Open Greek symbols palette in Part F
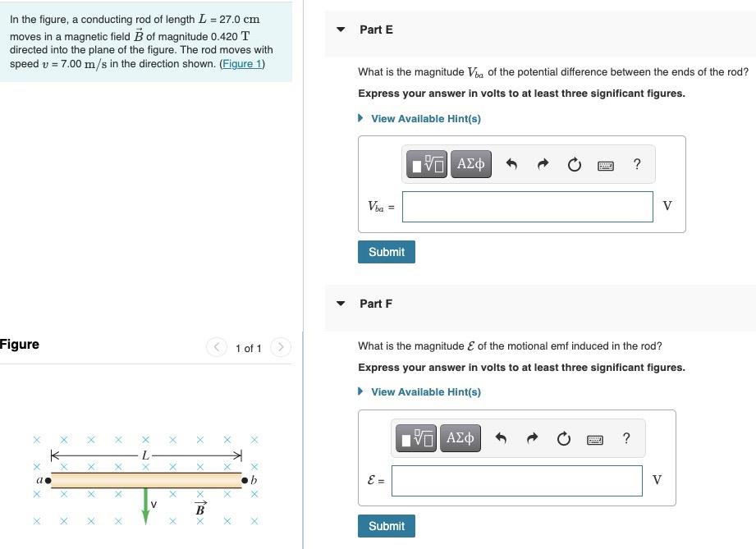 tap(460, 438)
